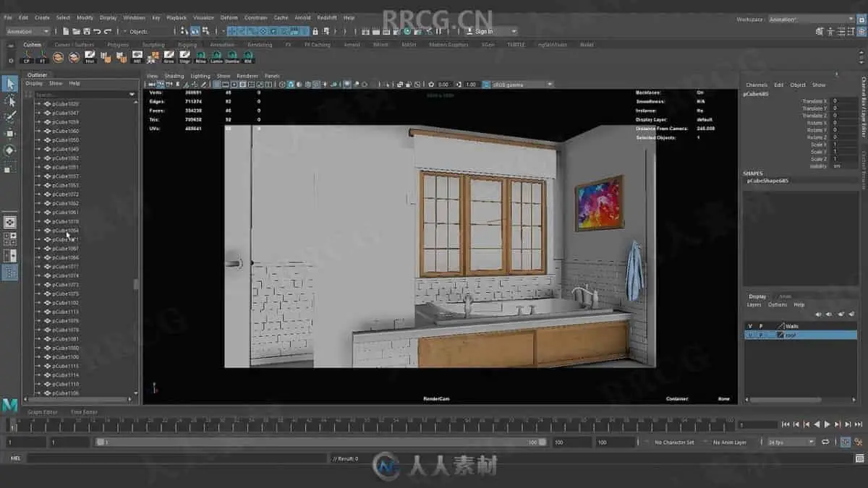Expand pCube1060 in the Outliner
The height and width of the screenshot is (488, 868).
[38, 131]
